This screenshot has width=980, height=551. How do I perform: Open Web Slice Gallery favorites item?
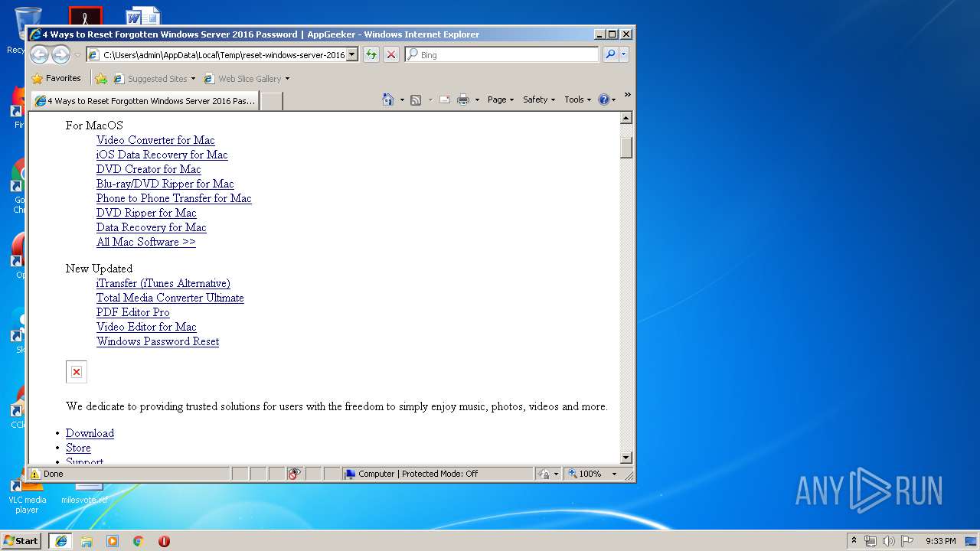coord(247,78)
